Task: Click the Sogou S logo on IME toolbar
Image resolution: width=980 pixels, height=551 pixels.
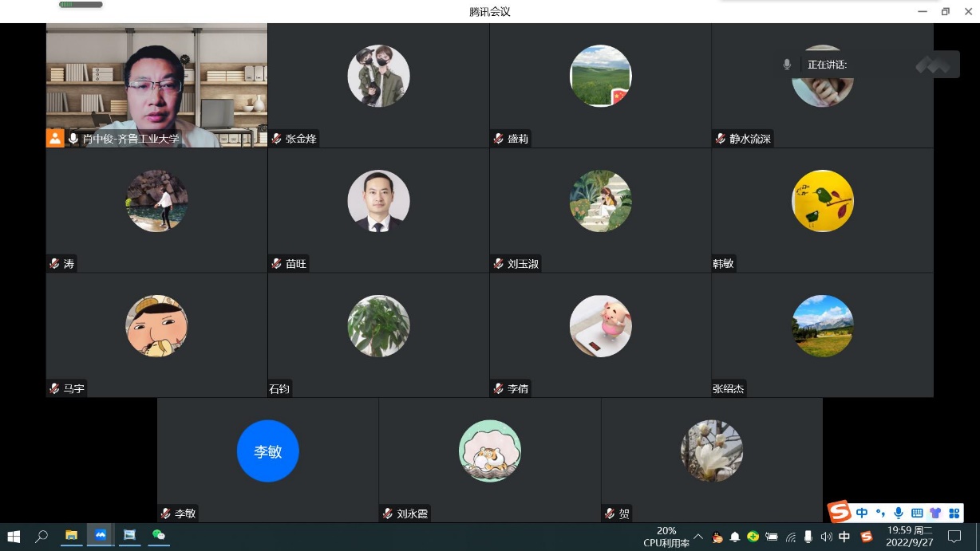Action: coord(839,511)
